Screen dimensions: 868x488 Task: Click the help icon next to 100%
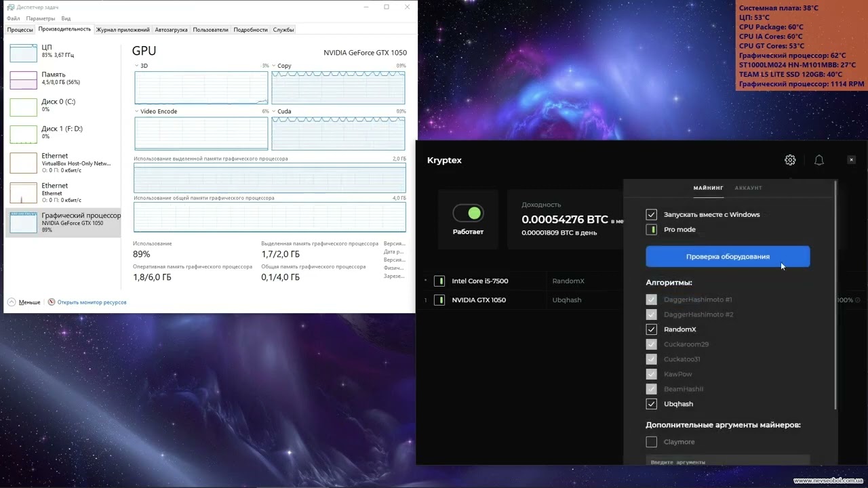pyautogui.click(x=857, y=300)
